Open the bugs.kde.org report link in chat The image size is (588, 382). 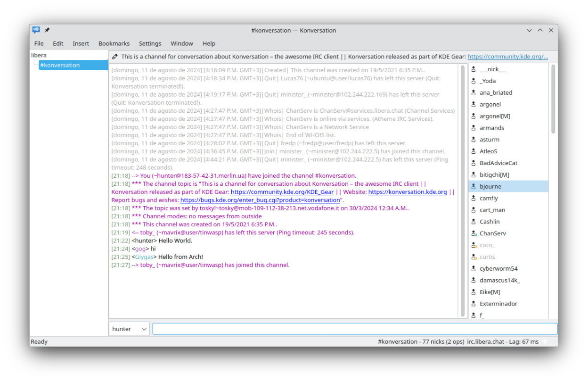(x=260, y=200)
